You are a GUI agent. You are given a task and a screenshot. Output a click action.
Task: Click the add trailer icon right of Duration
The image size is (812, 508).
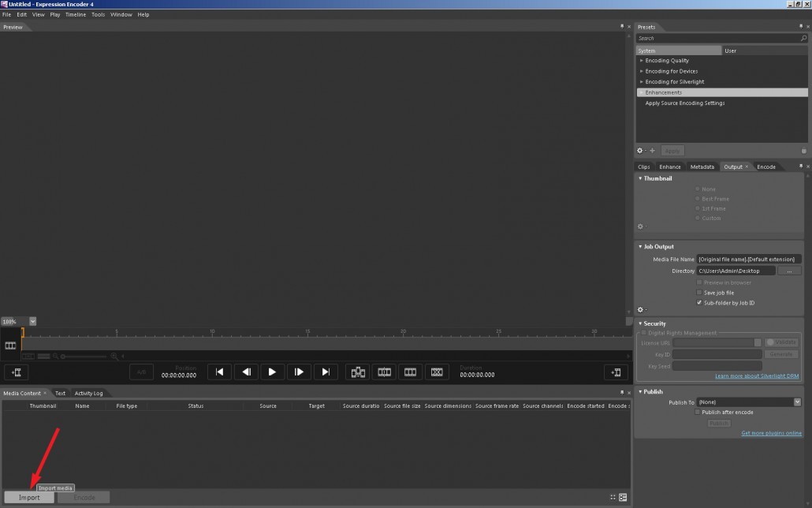(616, 372)
